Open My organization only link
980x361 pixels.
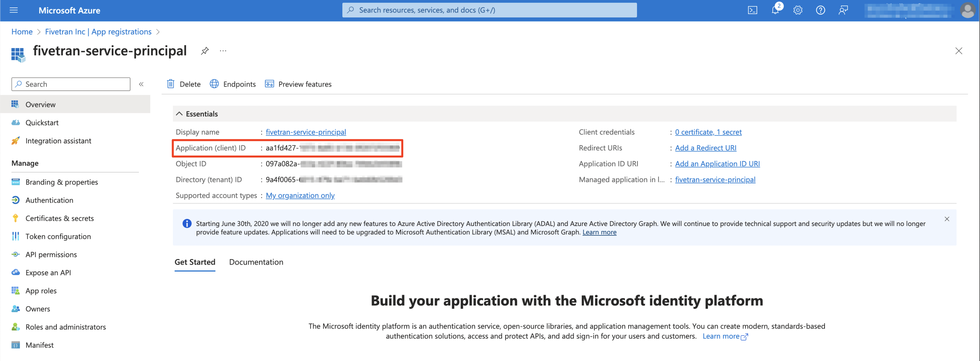click(300, 196)
